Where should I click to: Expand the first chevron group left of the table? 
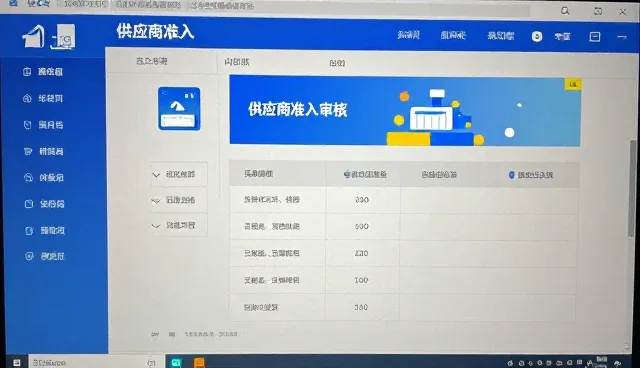pyautogui.click(x=179, y=175)
